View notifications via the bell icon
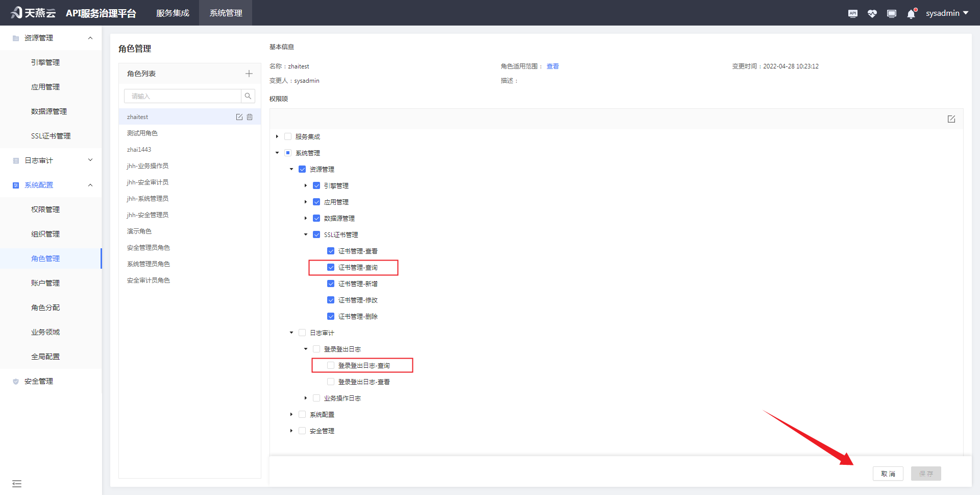This screenshot has height=495, width=980. pyautogui.click(x=911, y=14)
